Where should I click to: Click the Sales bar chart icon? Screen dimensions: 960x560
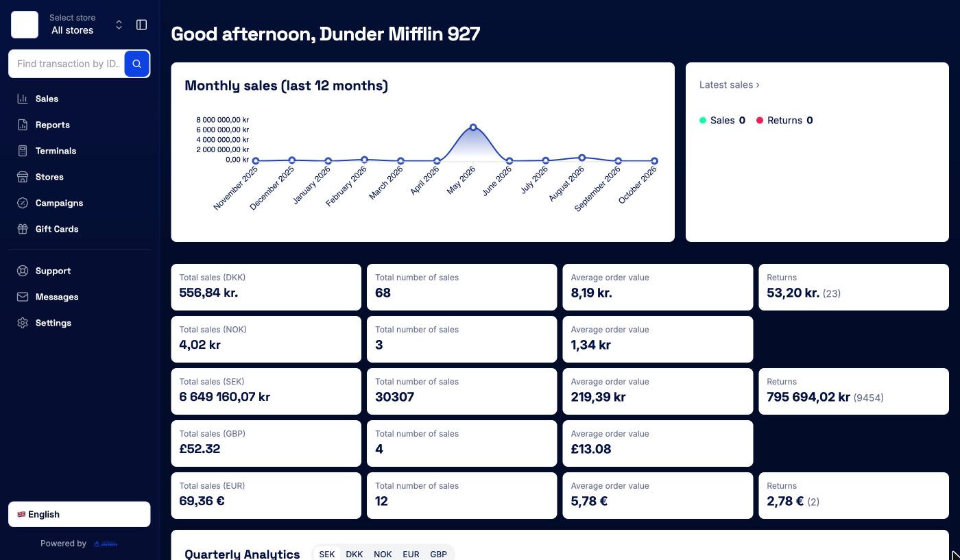pyautogui.click(x=23, y=99)
